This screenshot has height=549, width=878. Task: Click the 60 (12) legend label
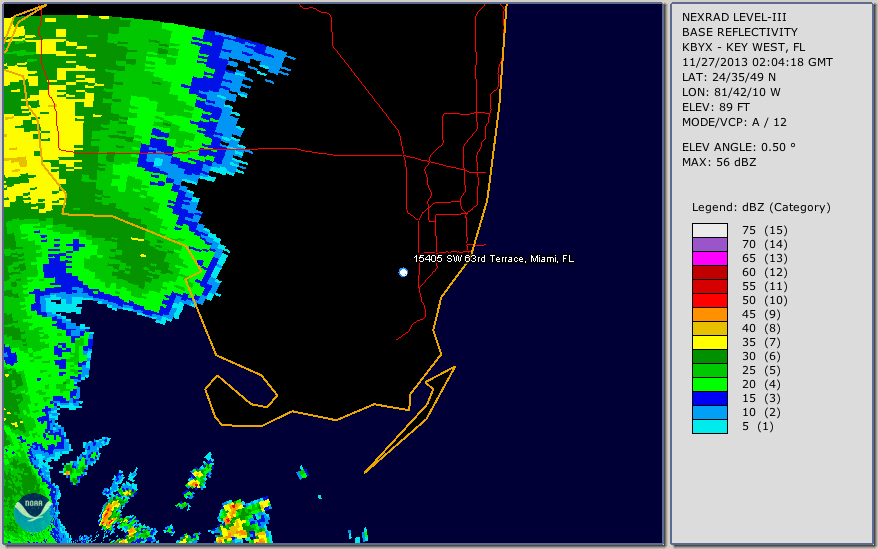pyautogui.click(x=765, y=272)
